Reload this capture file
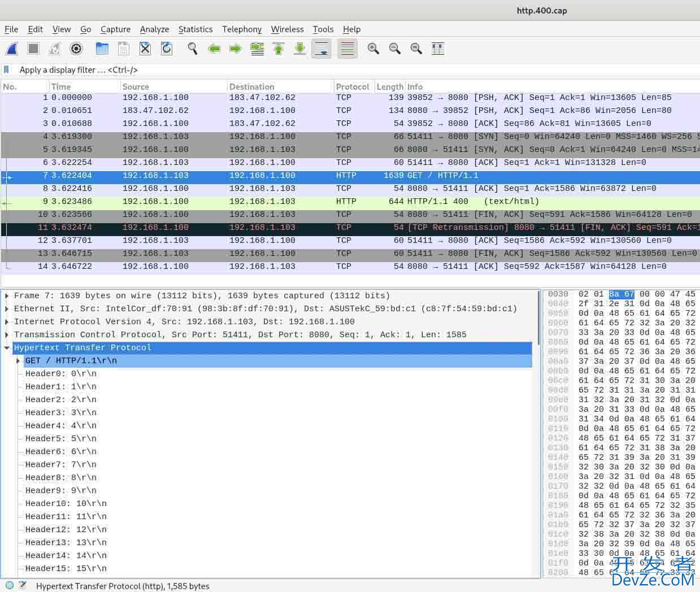The image size is (700, 592). pos(167,49)
